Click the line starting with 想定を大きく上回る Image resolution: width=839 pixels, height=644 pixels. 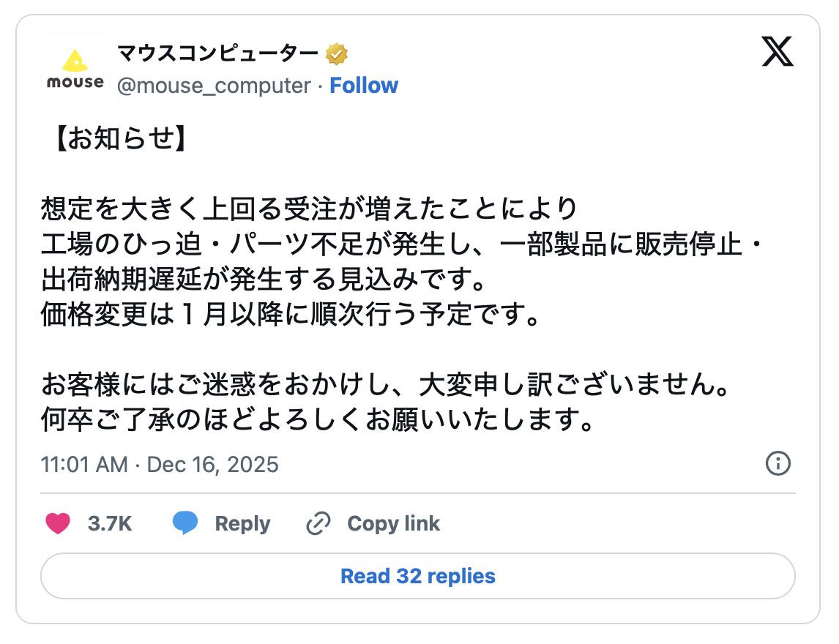(310, 209)
